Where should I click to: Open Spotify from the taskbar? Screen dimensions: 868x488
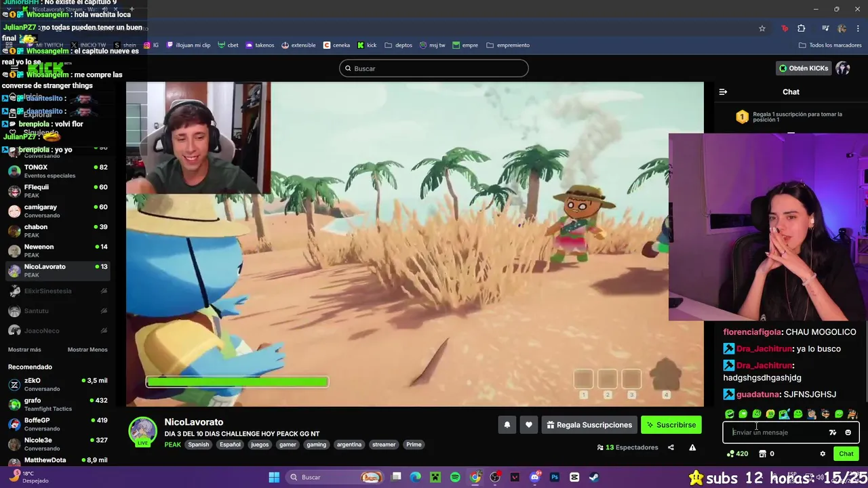455,477
